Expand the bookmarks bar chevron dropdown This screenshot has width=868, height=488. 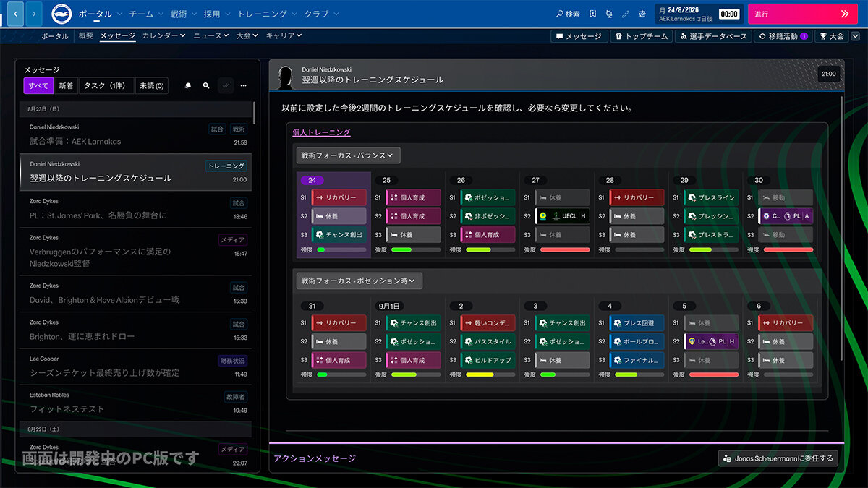point(854,35)
